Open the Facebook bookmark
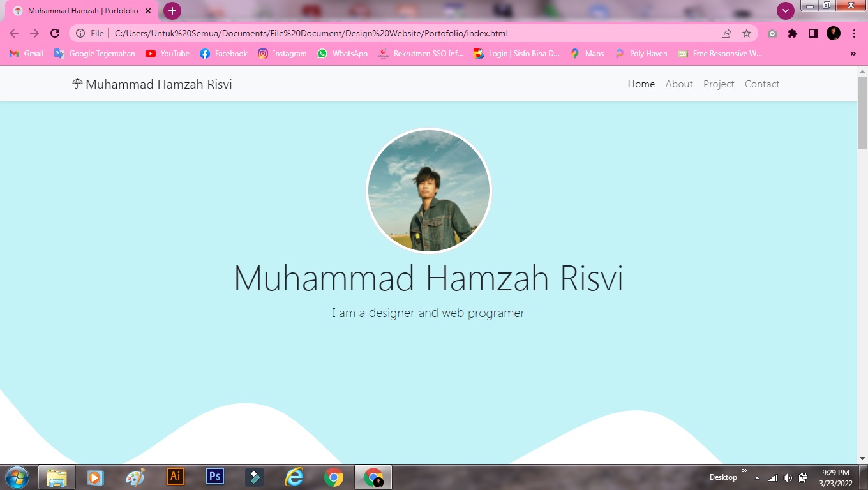 click(223, 54)
